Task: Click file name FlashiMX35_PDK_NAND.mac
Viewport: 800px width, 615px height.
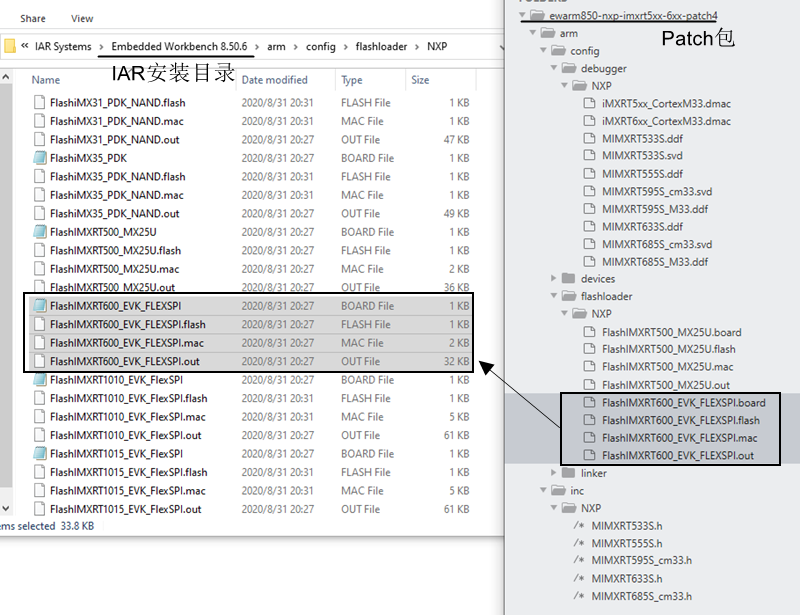Action: point(116,195)
